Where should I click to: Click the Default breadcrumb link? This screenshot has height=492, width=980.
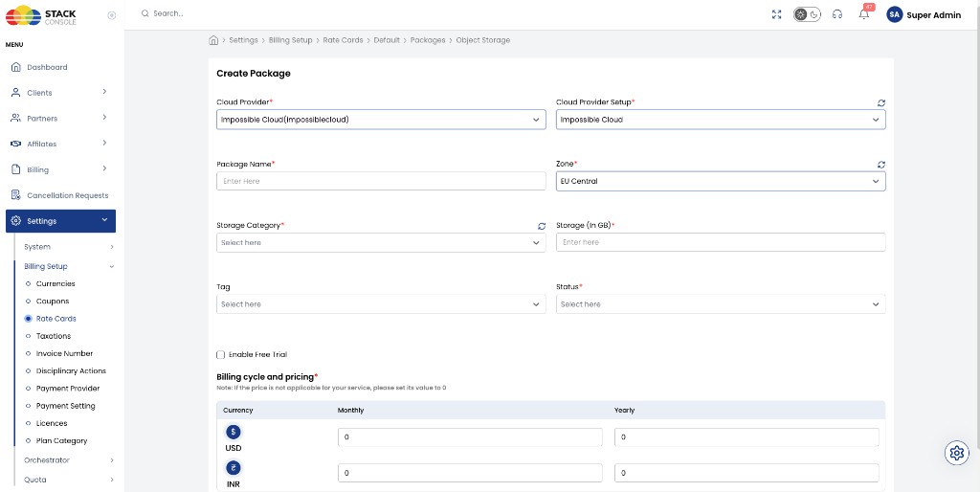[x=387, y=40]
